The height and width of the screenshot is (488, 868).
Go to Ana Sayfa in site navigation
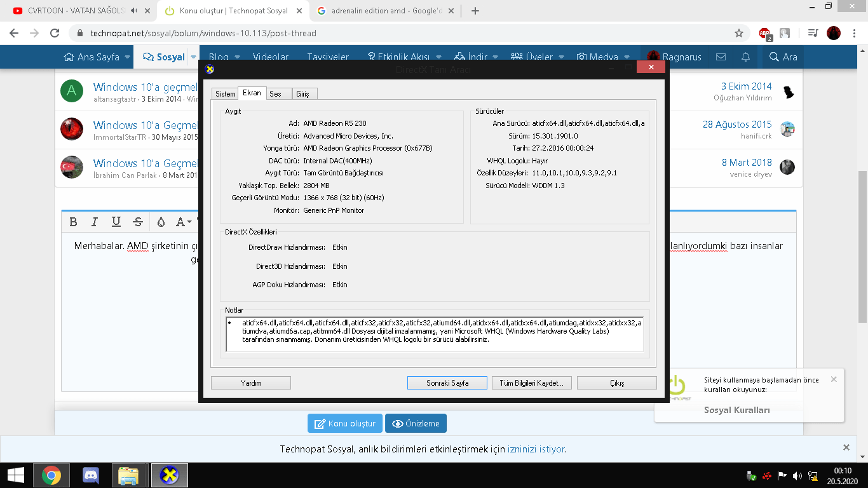click(x=92, y=57)
